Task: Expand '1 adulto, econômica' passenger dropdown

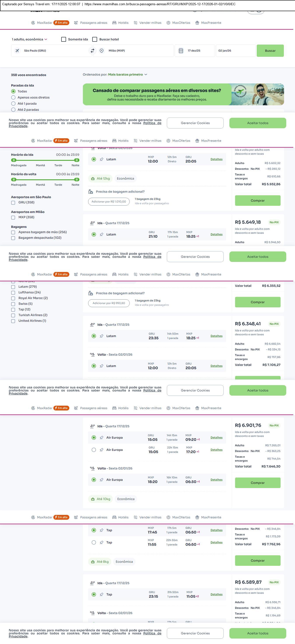Action: [30, 39]
